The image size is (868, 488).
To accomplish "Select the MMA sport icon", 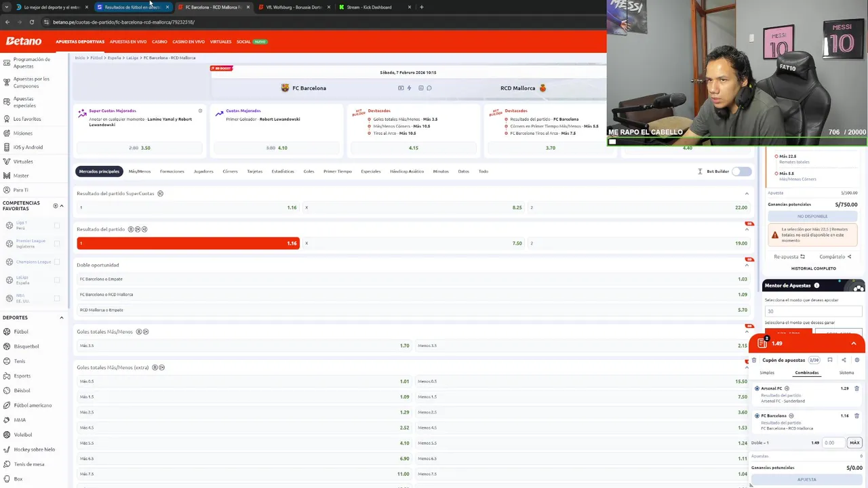I will point(7,420).
